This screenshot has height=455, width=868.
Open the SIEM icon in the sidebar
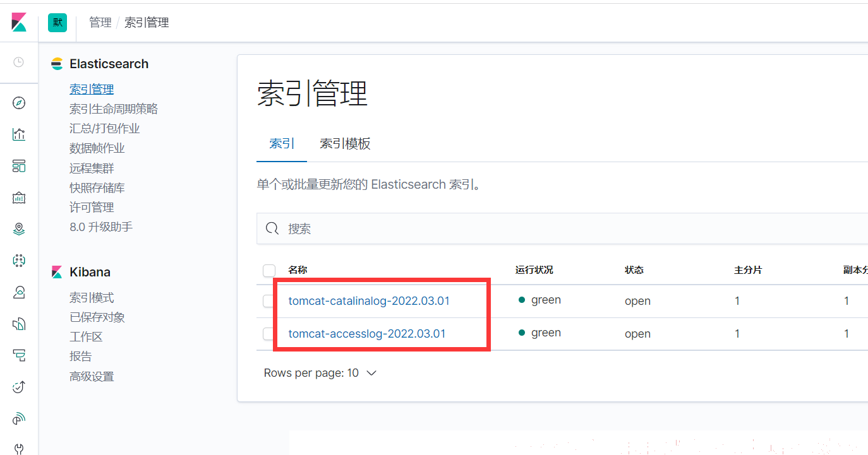19,418
